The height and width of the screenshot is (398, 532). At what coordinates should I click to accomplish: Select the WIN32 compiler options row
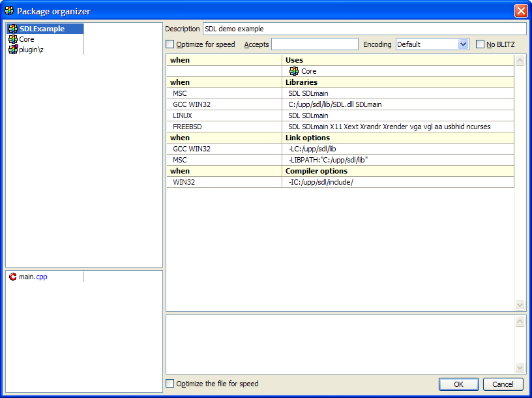pyautogui.click(x=339, y=182)
